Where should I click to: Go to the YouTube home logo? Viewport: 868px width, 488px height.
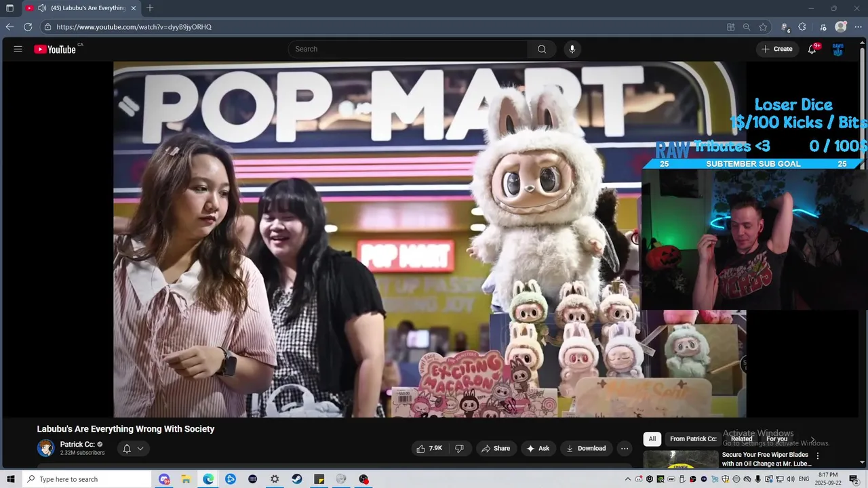[55, 49]
